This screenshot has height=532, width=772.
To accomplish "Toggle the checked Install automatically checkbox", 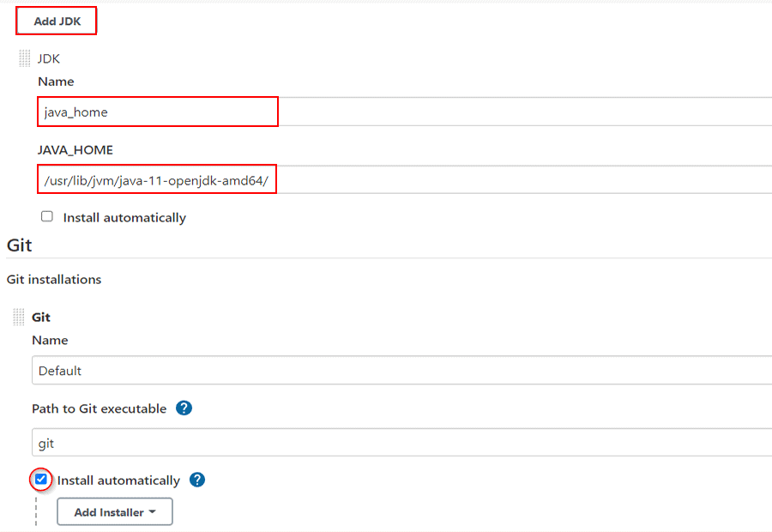I will pos(40,480).
